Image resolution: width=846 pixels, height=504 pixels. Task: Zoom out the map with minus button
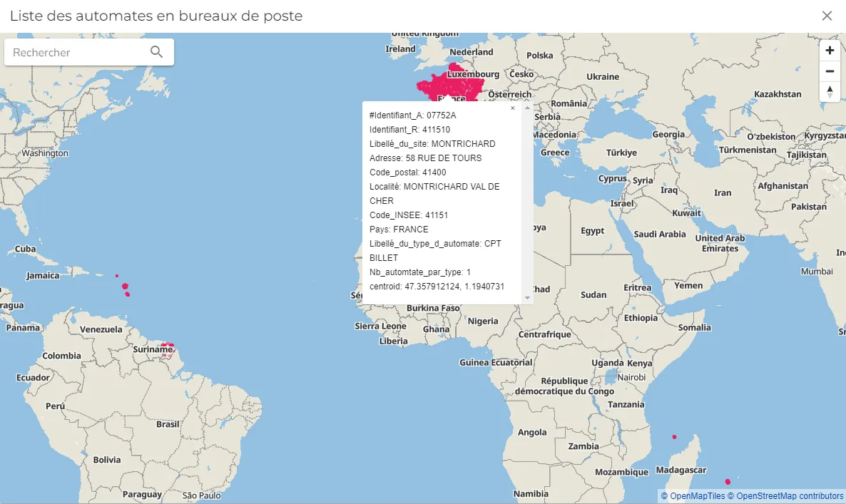point(830,71)
